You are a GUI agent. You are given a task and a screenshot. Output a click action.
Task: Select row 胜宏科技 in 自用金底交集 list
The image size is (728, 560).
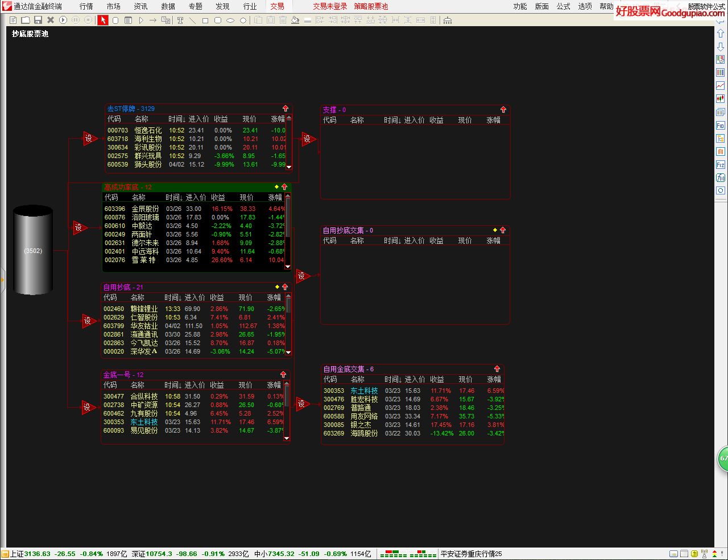point(413,399)
